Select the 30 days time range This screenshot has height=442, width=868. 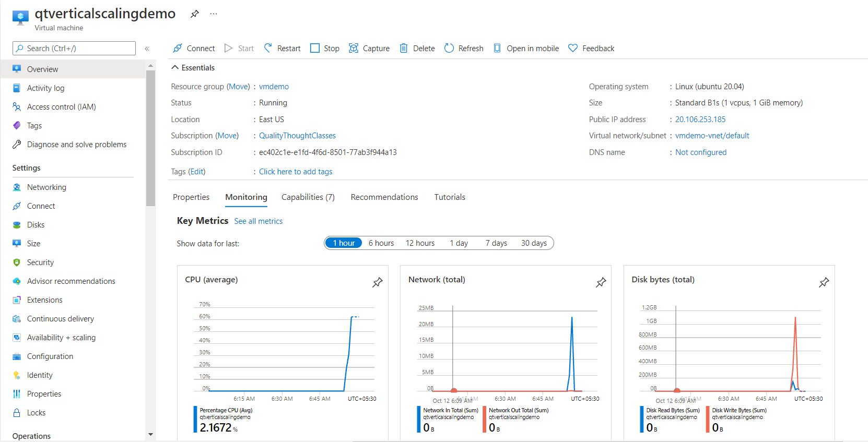534,243
